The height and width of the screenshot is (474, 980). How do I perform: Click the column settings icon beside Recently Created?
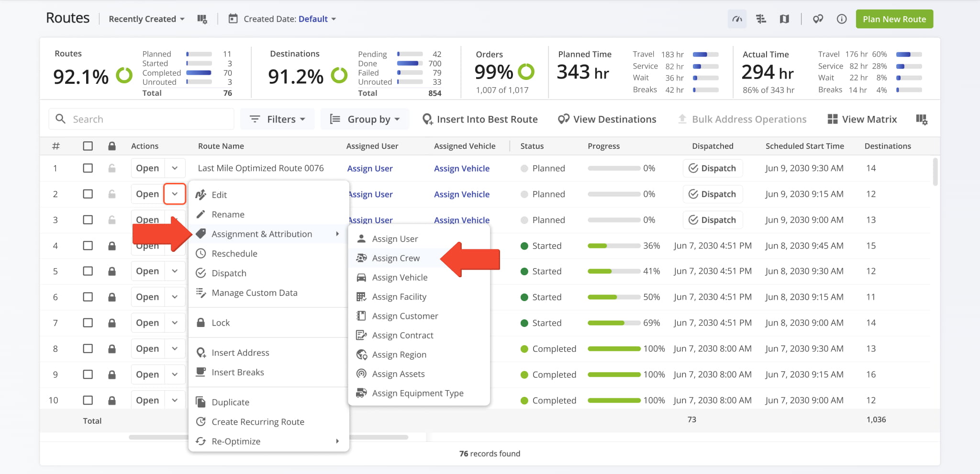click(202, 19)
